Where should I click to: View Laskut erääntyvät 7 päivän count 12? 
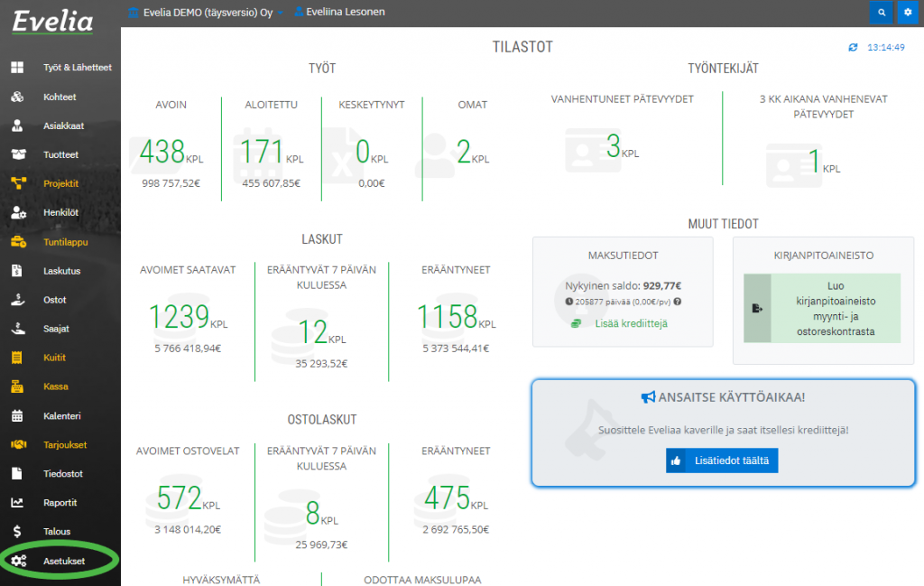313,332
